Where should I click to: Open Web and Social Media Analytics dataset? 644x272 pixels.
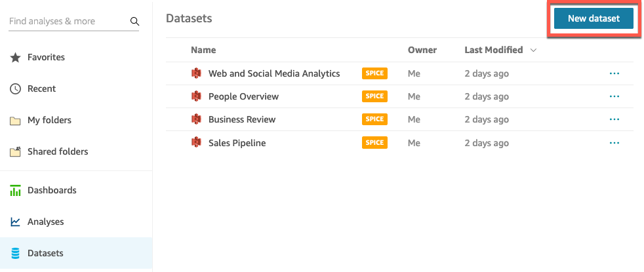(273, 73)
